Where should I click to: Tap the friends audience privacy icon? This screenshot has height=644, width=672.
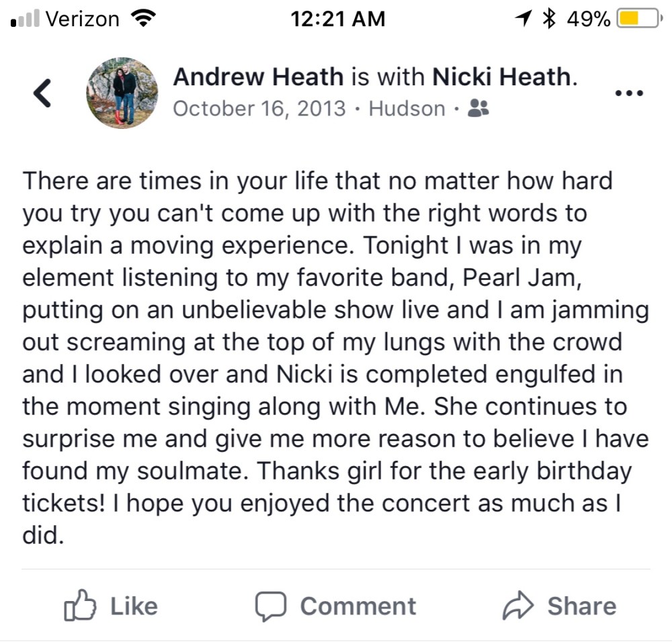478,108
